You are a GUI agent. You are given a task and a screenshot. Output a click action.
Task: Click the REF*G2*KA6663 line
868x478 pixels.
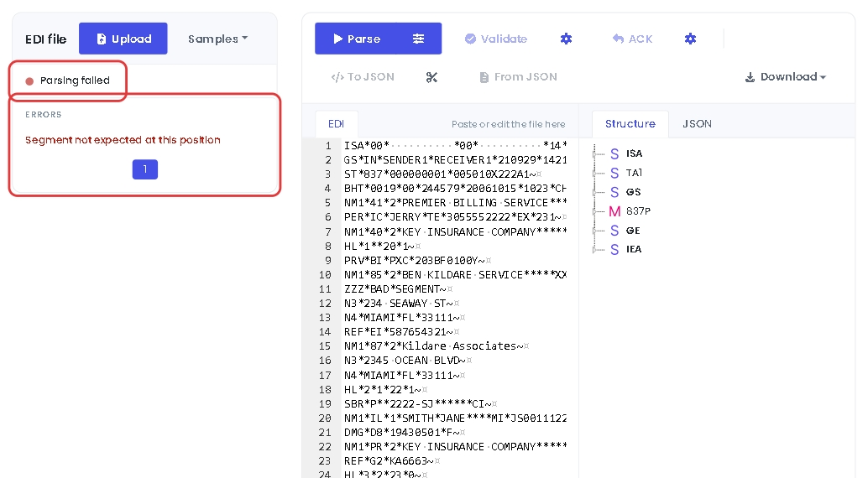coord(392,461)
